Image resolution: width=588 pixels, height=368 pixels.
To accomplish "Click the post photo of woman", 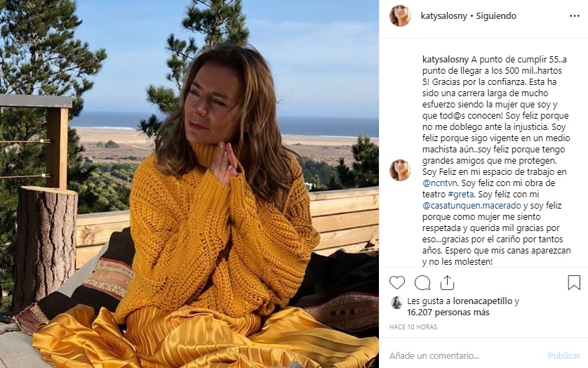I will coord(189,184).
